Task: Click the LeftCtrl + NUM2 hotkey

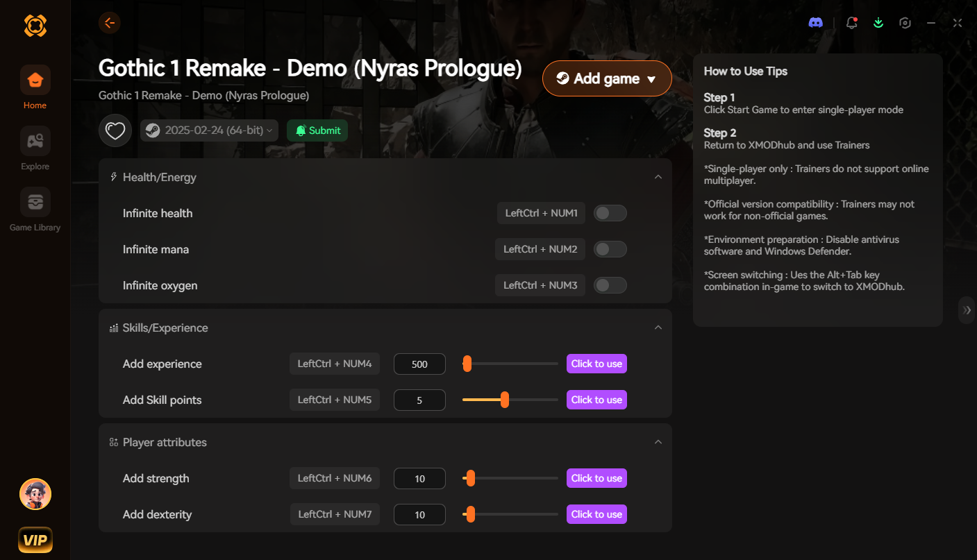Action: (540, 249)
